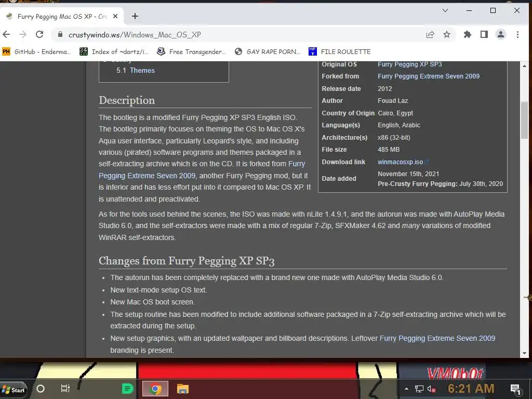The height and width of the screenshot is (399, 532).
Task: Open the green chat app on taskbar
Action: pos(127,389)
